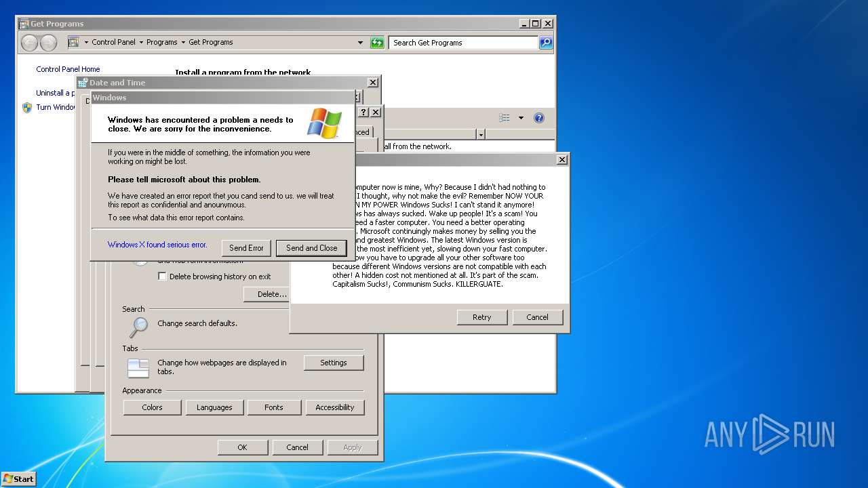Click the Windows flag logo in error dialog
This screenshot has height=488, width=868.
click(324, 123)
